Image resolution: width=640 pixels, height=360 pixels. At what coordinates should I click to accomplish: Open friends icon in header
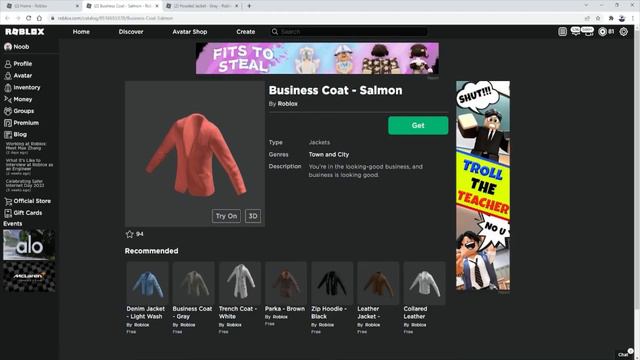pos(588,31)
